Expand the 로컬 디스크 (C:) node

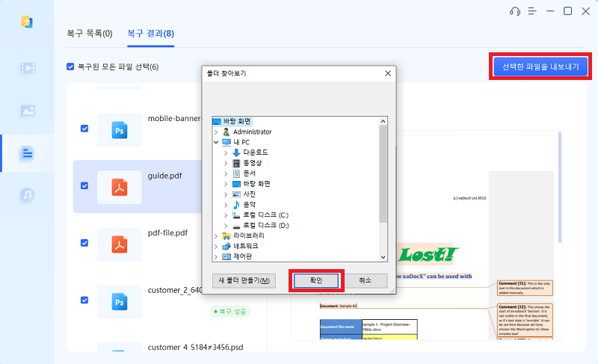[226, 215]
